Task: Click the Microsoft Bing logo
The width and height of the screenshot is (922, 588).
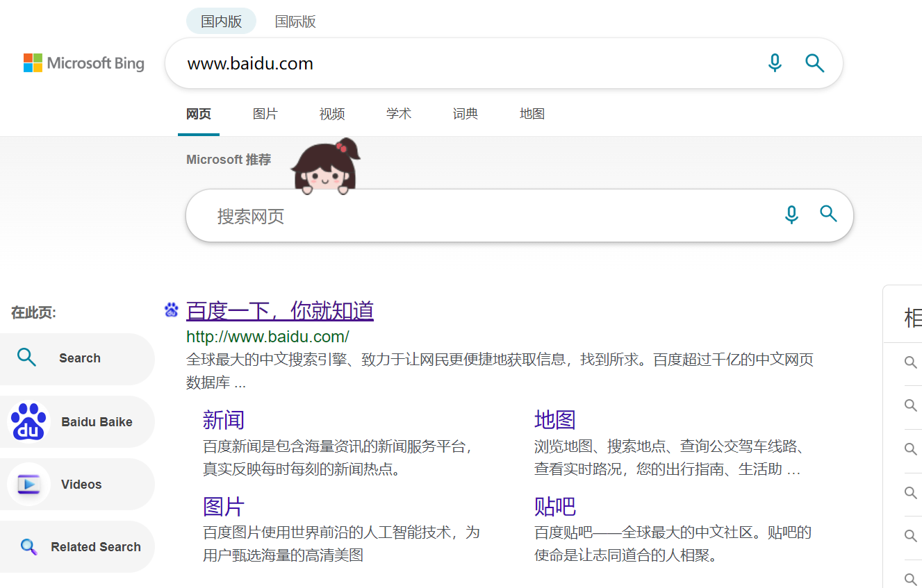Action: (83, 62)
